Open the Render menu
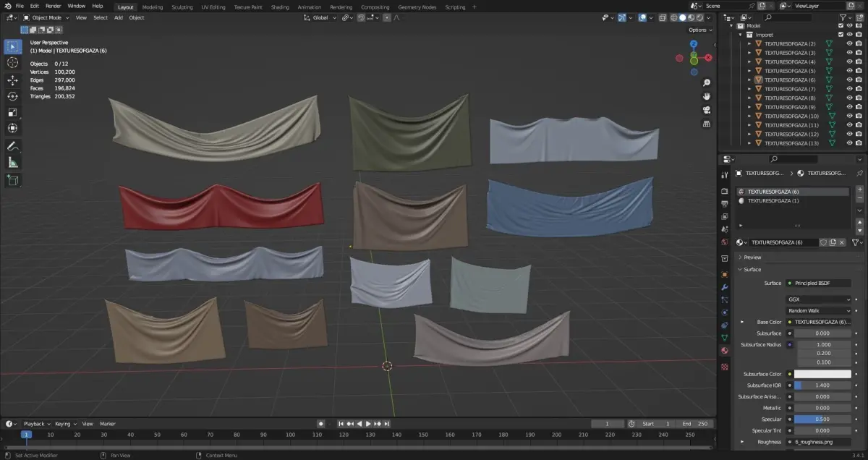 tap(53, 6)
